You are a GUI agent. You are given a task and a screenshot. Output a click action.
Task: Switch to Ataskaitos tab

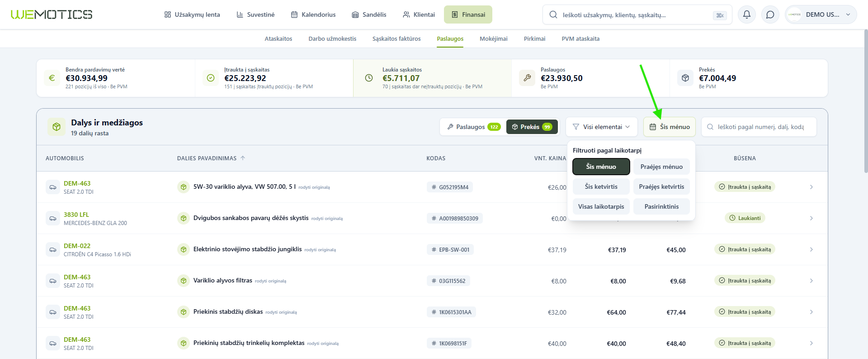[x=278, y=39]
